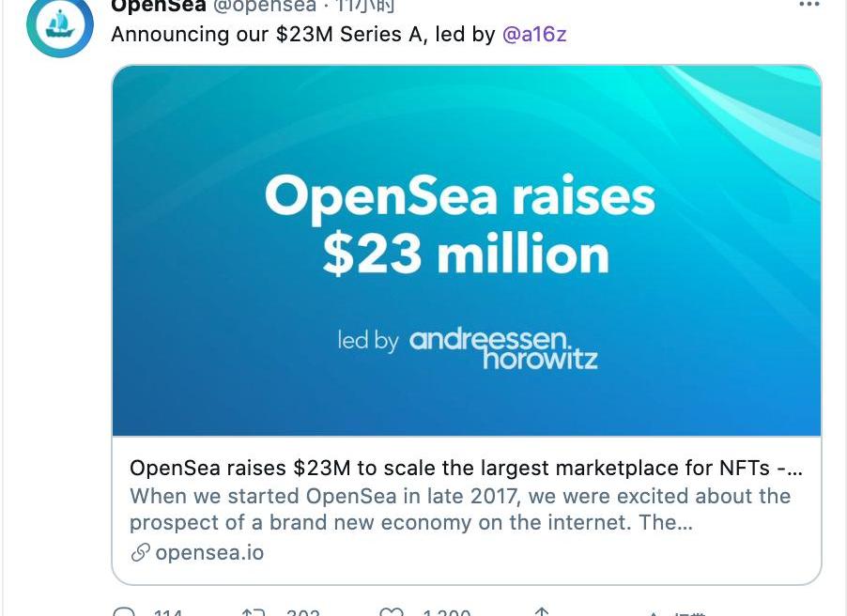Click the link chain icon beside opensea.io
Image resolution: width=847 pixels, height=616 pixels.
tap(140, 553)
